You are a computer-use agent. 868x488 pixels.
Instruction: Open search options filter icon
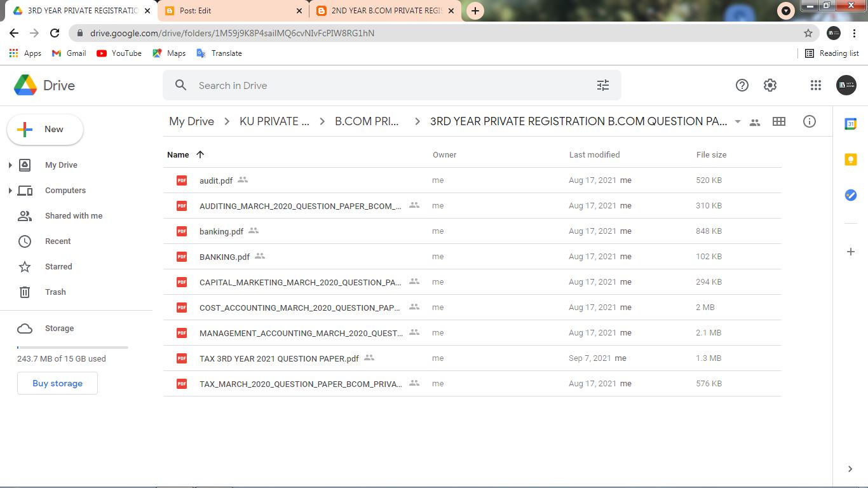pyautogui.click(x=603, y=85)
